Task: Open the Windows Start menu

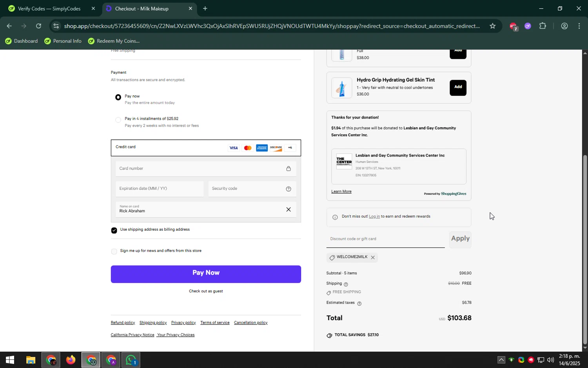Action: [x=10, y=360]
